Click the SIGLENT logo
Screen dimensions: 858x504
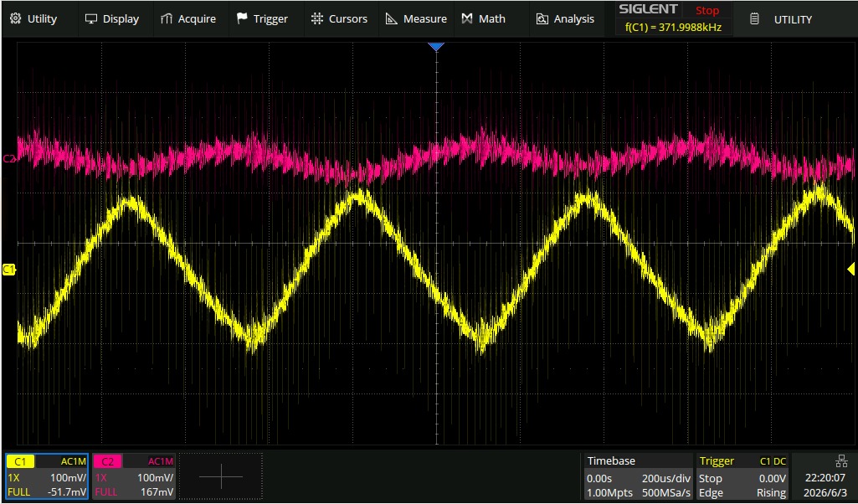click(x=649, y=9)
